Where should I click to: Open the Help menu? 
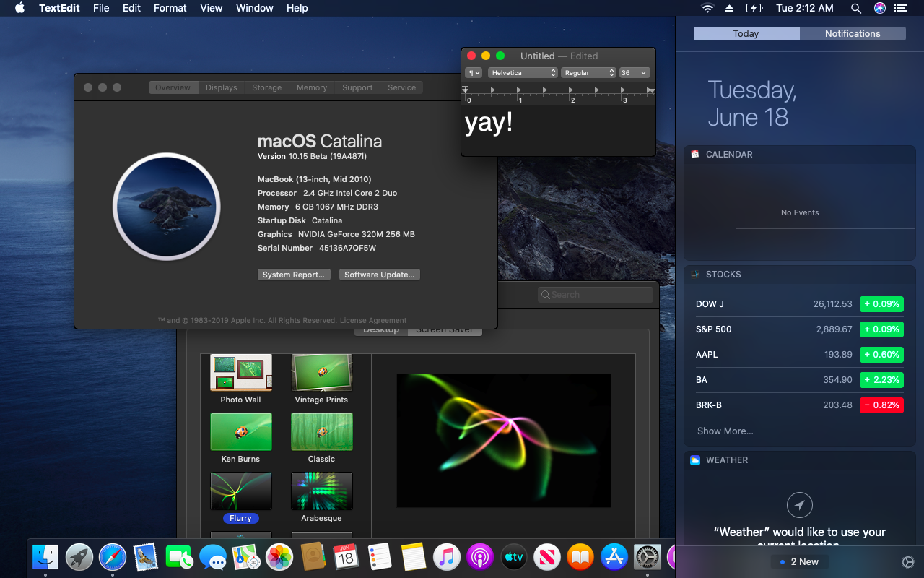pyautogui.click(x=297, y=8)
